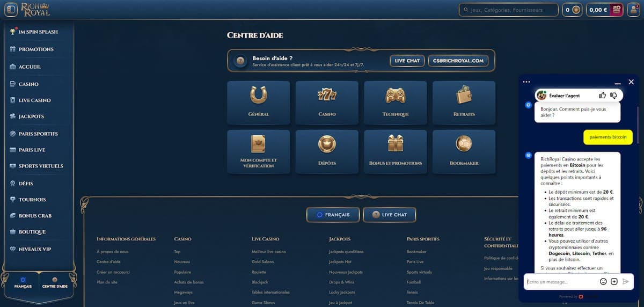Switch to Français tab at sidebar bottom

pos(23,283)
